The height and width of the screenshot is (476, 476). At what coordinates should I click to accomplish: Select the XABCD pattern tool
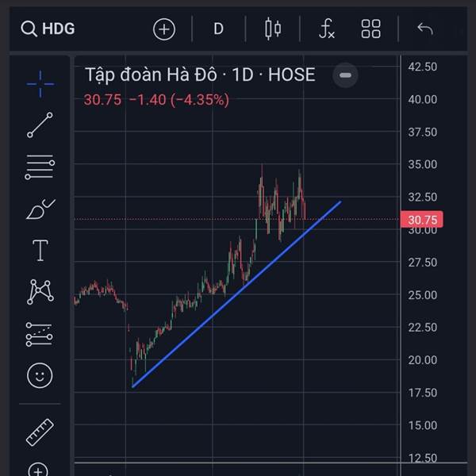[x=40, y=292]
